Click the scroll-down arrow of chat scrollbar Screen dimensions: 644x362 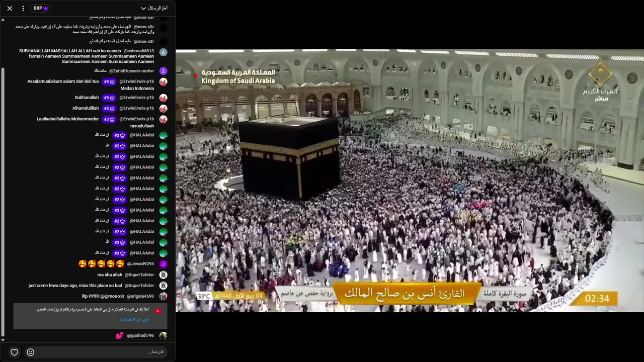point(3,340)
